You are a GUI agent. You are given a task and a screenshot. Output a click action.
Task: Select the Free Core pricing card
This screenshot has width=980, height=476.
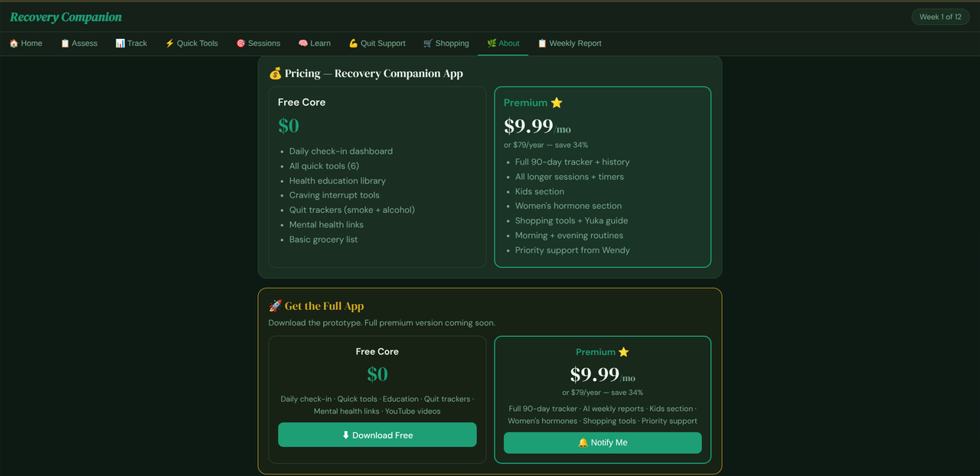click(x=377, y=177)
